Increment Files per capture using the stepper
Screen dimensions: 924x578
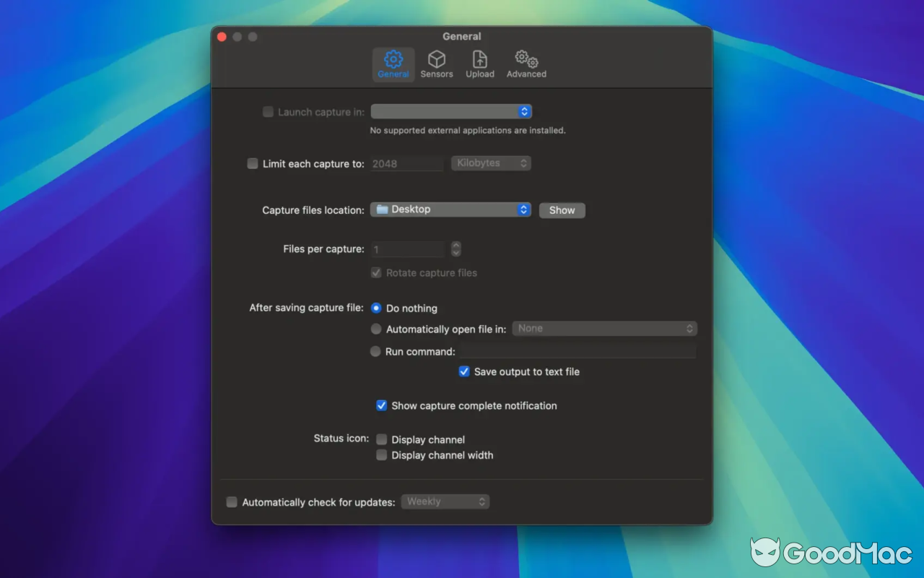coord(456,246)
